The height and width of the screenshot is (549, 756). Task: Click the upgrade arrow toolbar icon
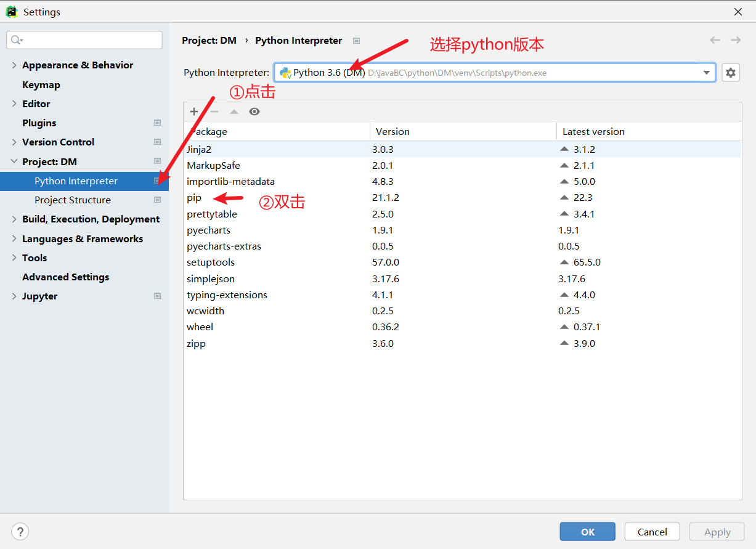click(234, 112)
